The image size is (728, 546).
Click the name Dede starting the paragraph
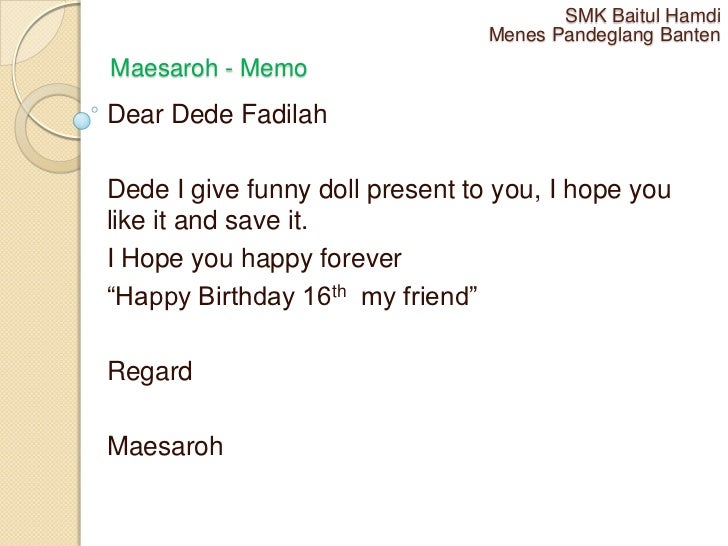138,189
